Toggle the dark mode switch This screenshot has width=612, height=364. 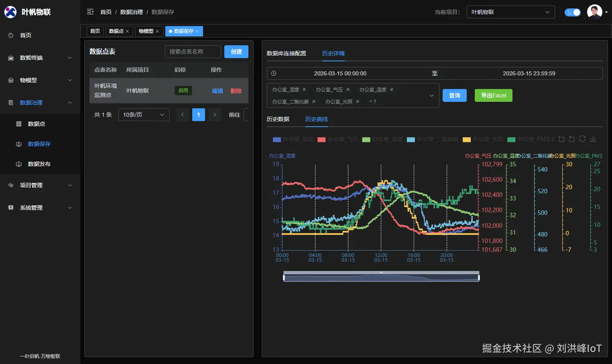pyautogui.click(x=573, y=12)
